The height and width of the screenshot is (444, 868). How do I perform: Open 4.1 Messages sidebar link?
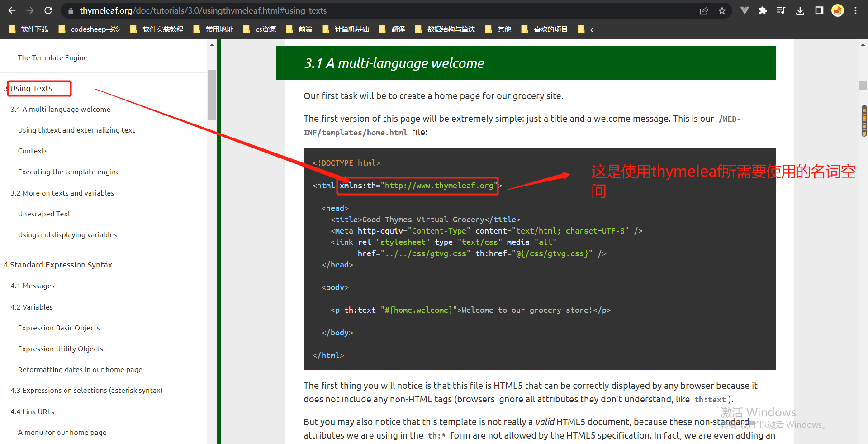coord(33,286)
